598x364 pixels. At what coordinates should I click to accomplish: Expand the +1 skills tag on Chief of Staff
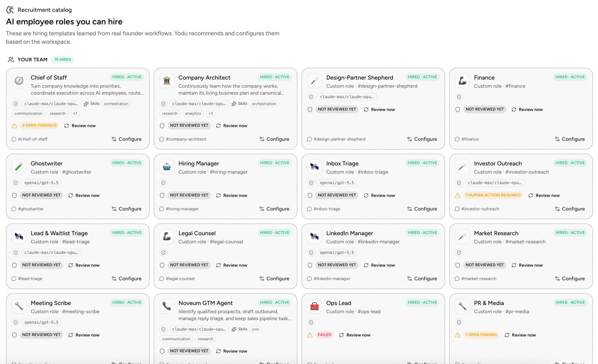click(75, 113)
